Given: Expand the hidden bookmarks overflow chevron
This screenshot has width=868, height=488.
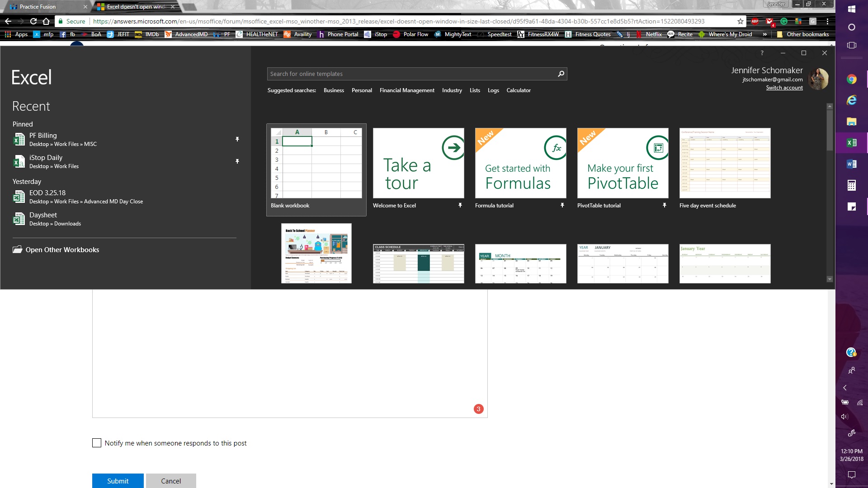Looking at the screenshot, I should [765, 34].
